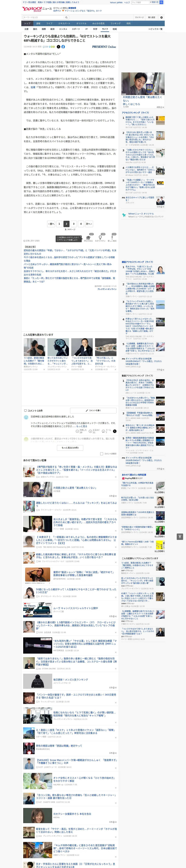Viewport: 186px width, 868px height.
Task: Click the PRESIDENT Online publisher logo
Action: pos(104,47)
